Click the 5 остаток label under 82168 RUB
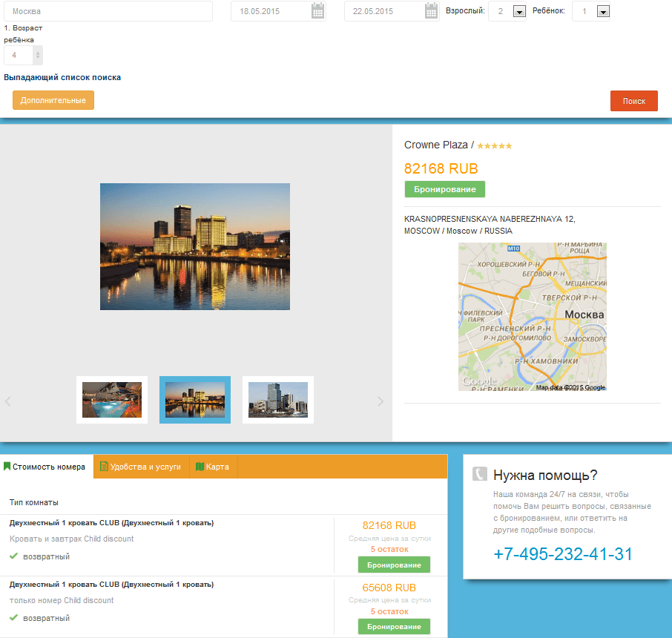 (389, 549)
